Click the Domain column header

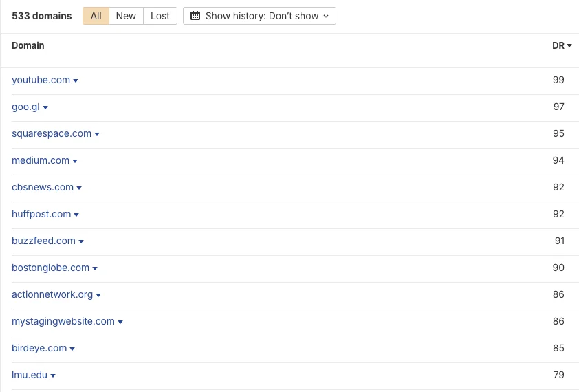coord(28,45)
